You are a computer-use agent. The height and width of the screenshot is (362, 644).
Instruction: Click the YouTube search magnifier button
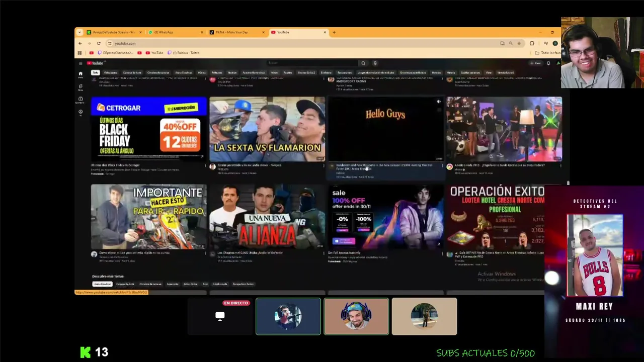point(363,63)
